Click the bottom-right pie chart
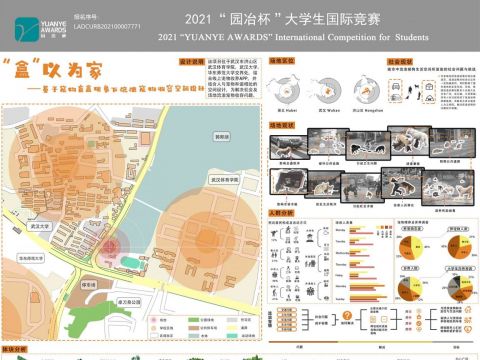The image size is (480, 360). [x=460, y=288]
